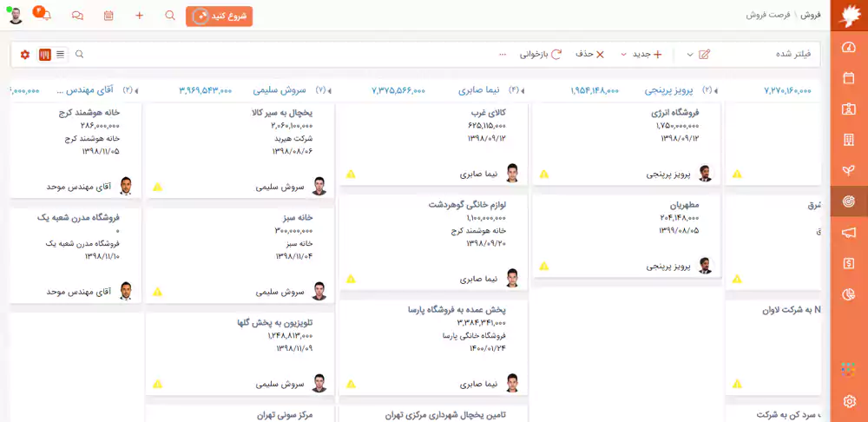This screenshot has height=422, width=868.
Task: Open the dashboard gauge icon in sidebar
Action: pos(849,47)
